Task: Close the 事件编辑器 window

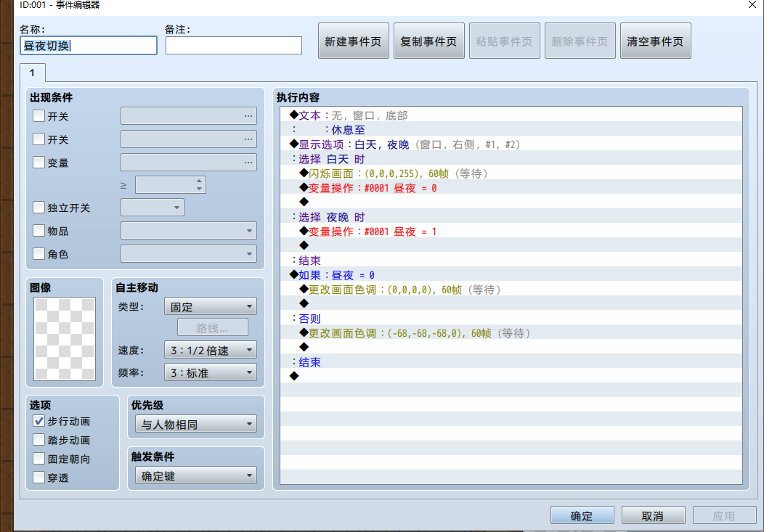Action: click(752, 5)
